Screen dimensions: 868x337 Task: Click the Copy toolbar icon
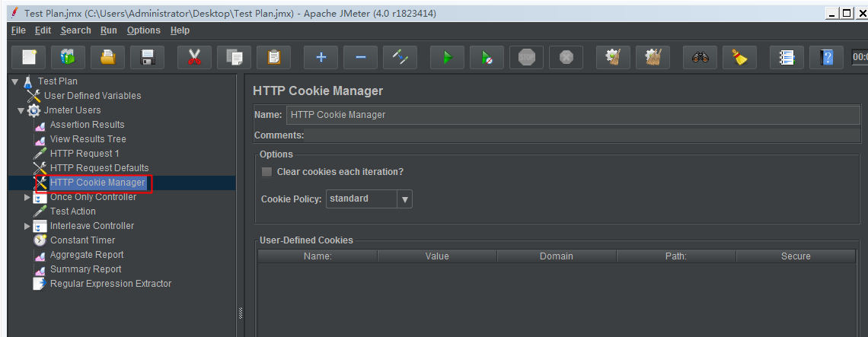[x=234, y=57]
